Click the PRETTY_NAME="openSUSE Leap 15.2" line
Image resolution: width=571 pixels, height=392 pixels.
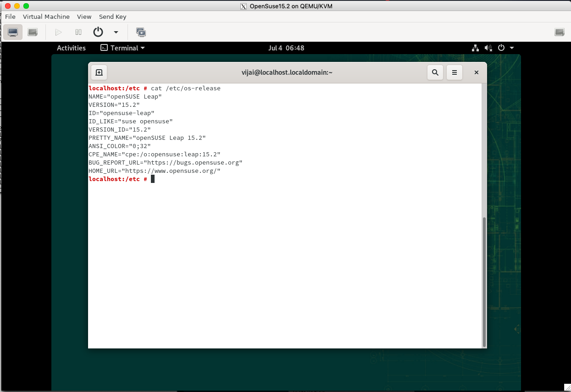[147, 138]
